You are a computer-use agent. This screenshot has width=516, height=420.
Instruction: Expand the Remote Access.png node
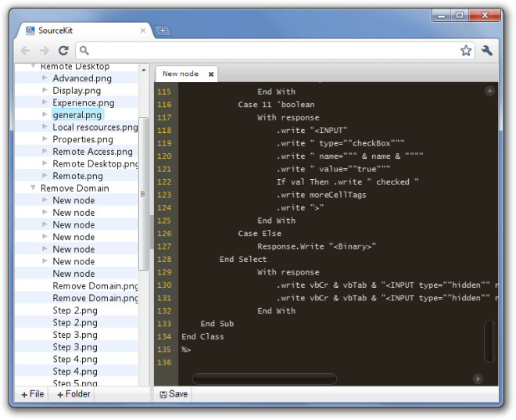pos(45,151)
